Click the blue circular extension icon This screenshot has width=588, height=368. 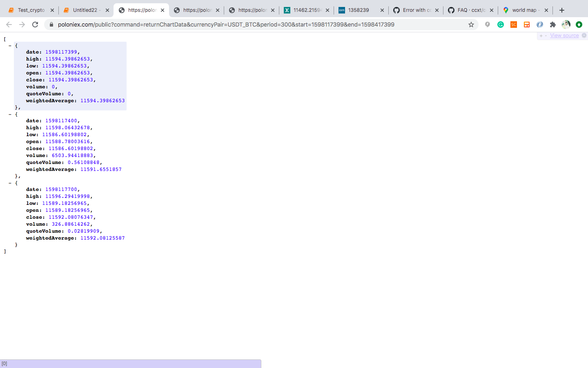click(x=540, y=25)
